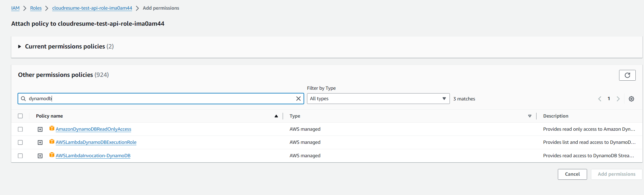Expand AWSLambdaDynamoDBExecutionRole policy details
The height and width of the screenshot is (195, 644).
(x=40, y=142)
